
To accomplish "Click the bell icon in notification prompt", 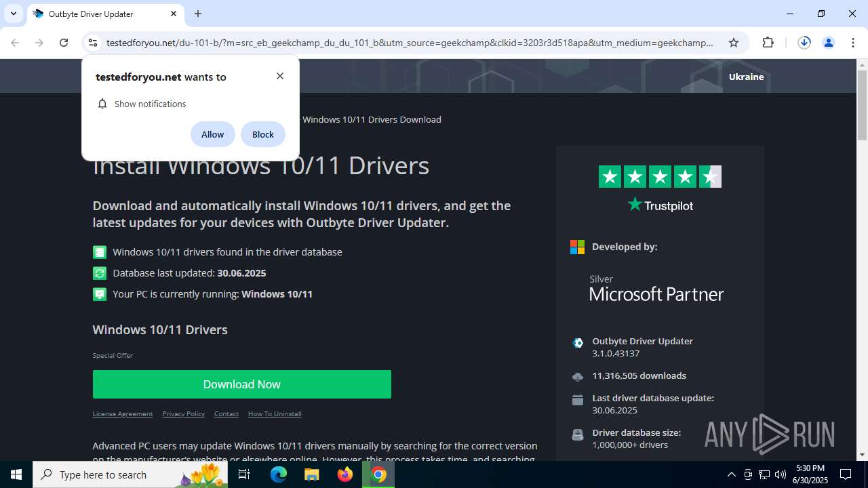I will click(102, 104).
